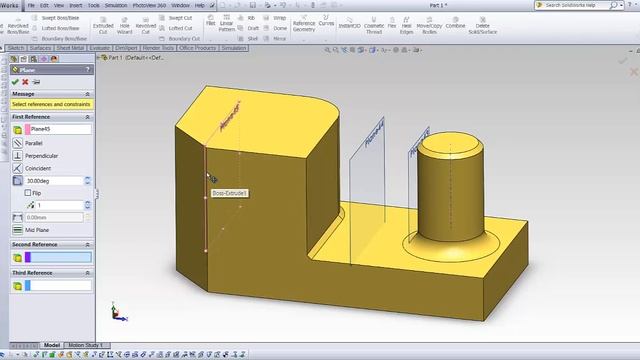Open Reference Geometry tool

[x=304, y=23]
